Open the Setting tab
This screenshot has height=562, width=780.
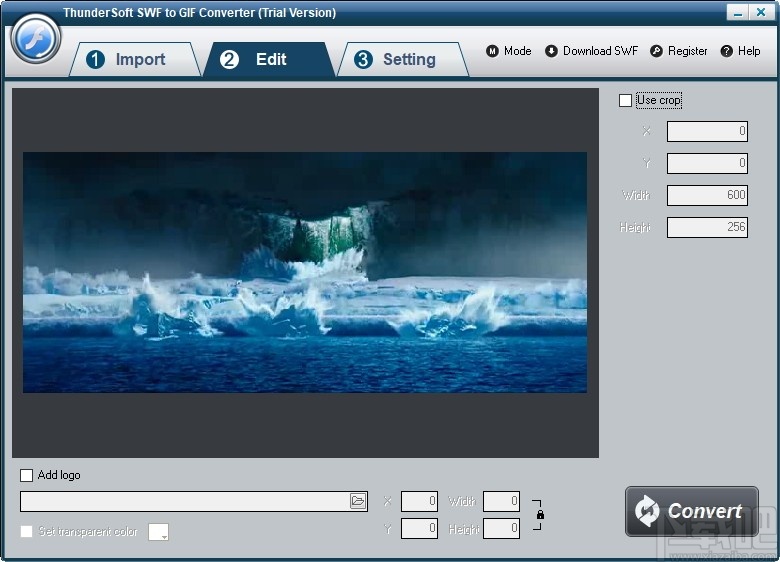point(403,60)
